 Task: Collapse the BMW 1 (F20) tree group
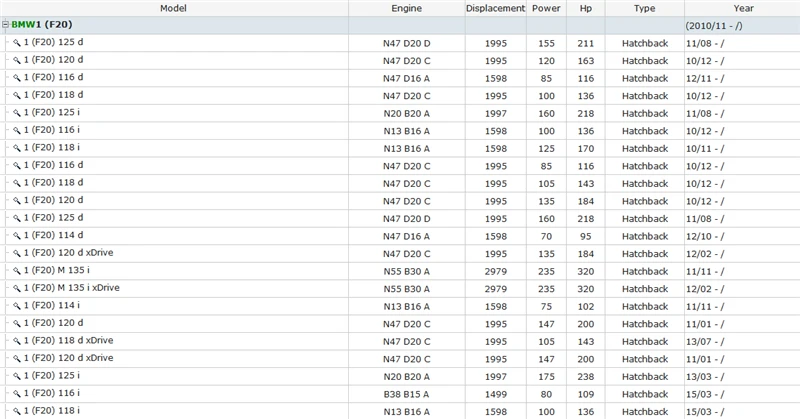coord(6,24)
